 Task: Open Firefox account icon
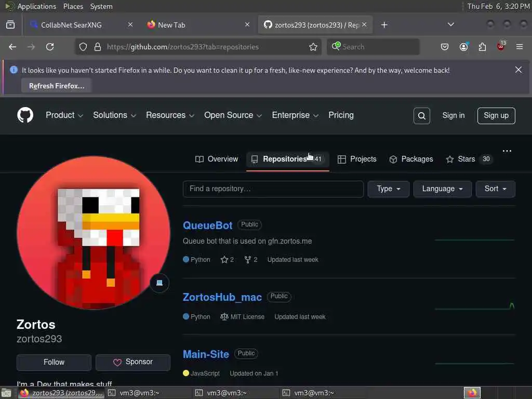[x=463, y=47]
